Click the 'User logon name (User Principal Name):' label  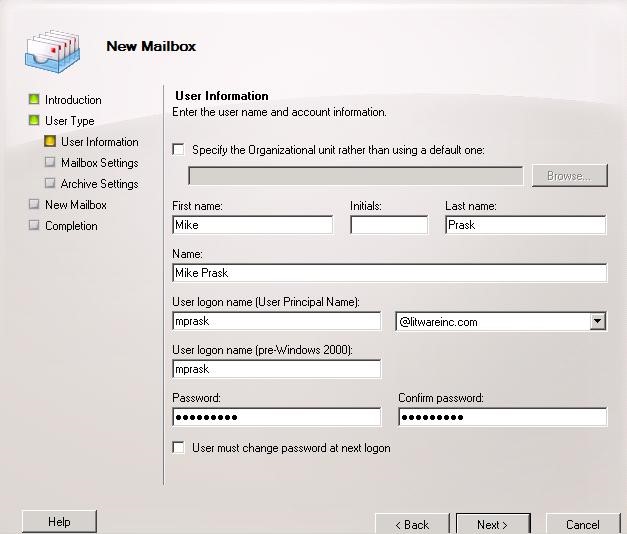tap(266, 302)
